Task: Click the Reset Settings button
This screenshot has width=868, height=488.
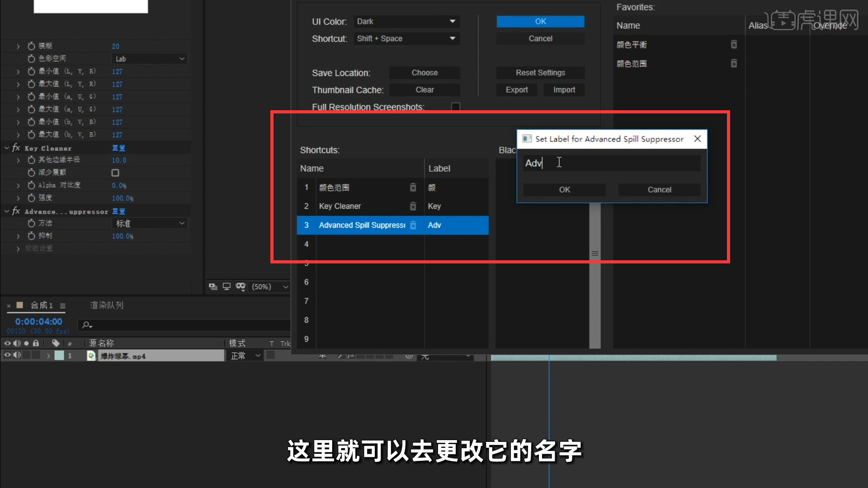Action: coord(540,72)
